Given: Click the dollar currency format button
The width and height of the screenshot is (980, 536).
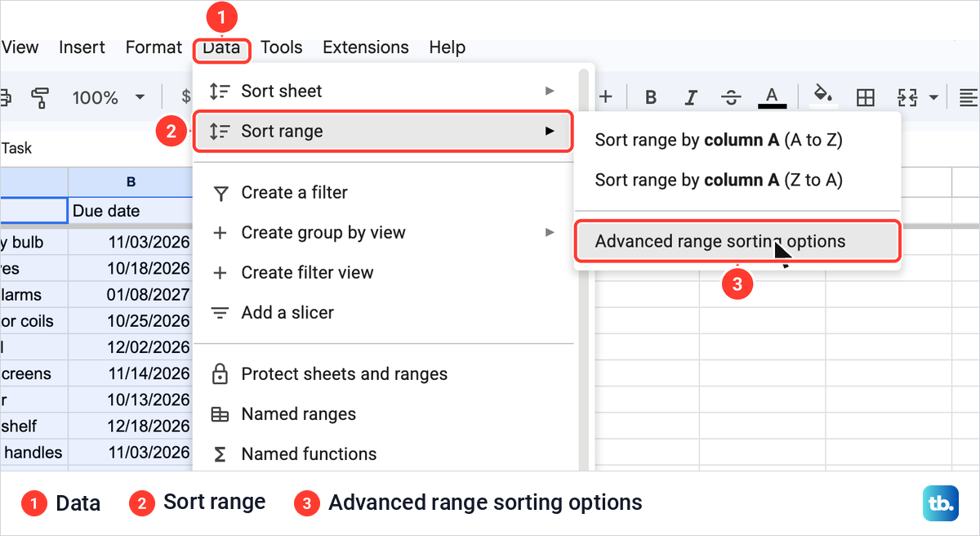Looking at the screenshot, I should [x=185, y=98].
